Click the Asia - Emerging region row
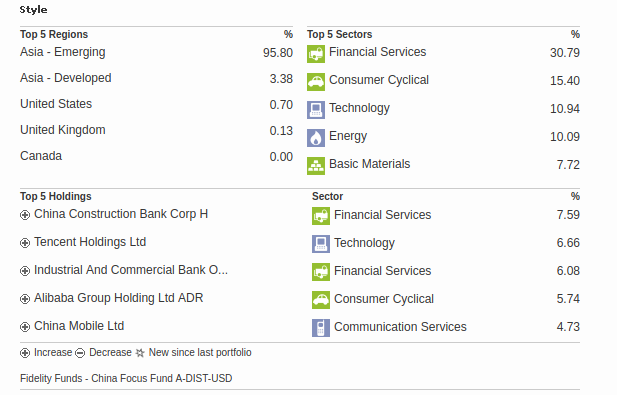 (x=156, y=52)
